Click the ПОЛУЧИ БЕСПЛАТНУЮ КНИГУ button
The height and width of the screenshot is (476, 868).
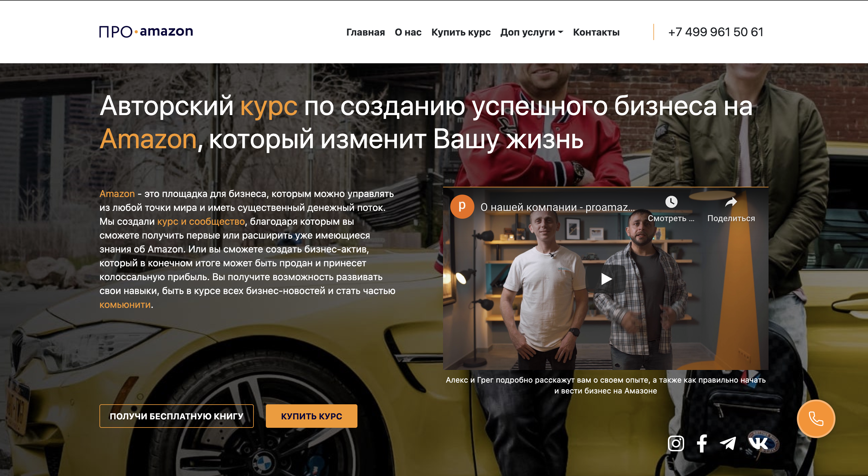coord(176,416)
